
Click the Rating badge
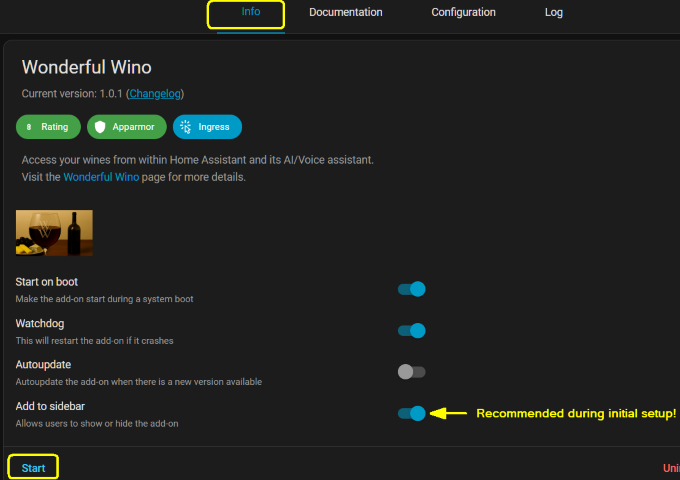[x=48, y=127]
